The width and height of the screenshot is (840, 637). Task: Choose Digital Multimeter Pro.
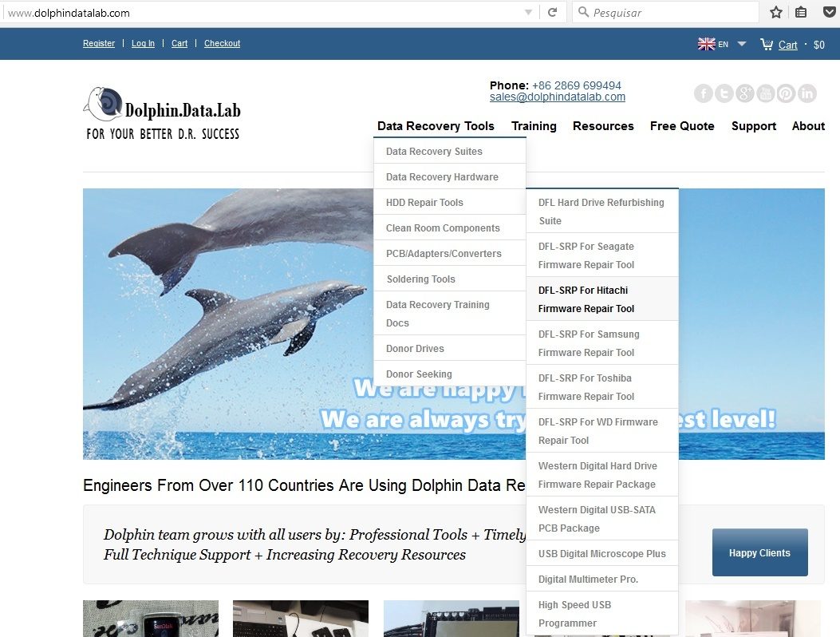pyautogui.click(x=602, y=579)
